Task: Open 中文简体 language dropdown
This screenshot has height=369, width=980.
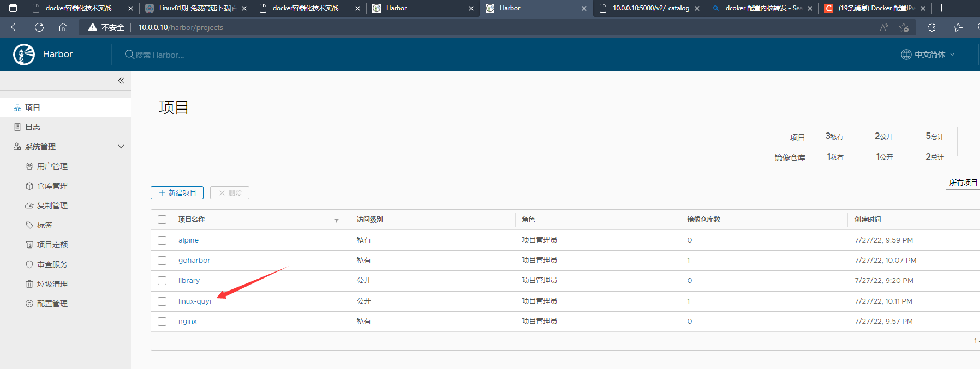Action: click(928, 55)
